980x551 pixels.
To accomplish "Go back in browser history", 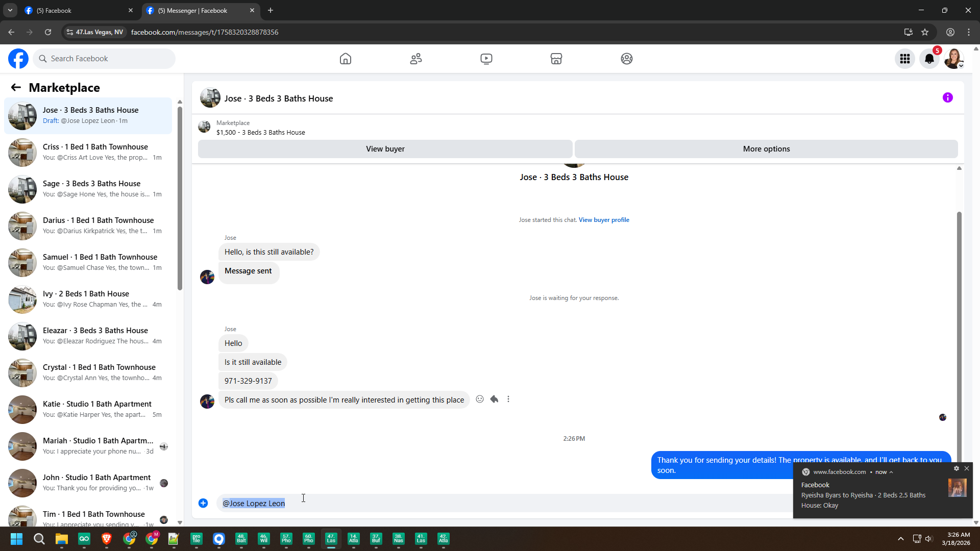I will coord(11,32).
